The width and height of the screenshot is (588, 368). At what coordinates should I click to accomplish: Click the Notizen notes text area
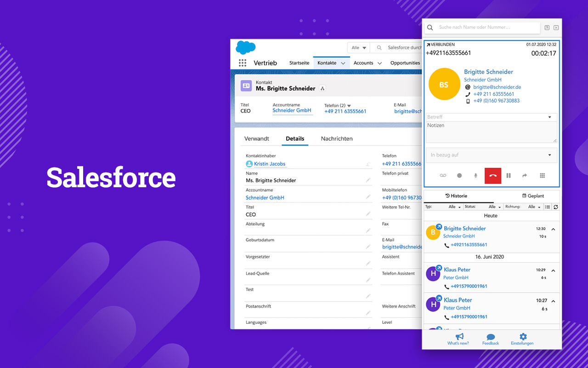coord(492,132)
